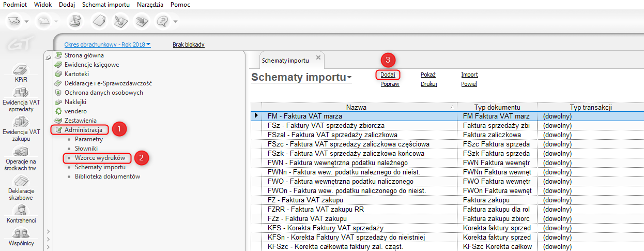Image resolution: width=644 pixels, height=251 pixels.
Task: Open the Schematy importu heading dropdown
Action: point(349,78)
